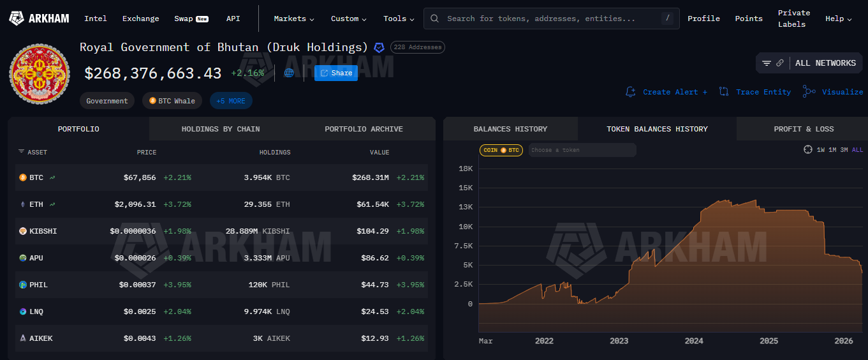Open the Private Labels link

[x=794, y=19]
